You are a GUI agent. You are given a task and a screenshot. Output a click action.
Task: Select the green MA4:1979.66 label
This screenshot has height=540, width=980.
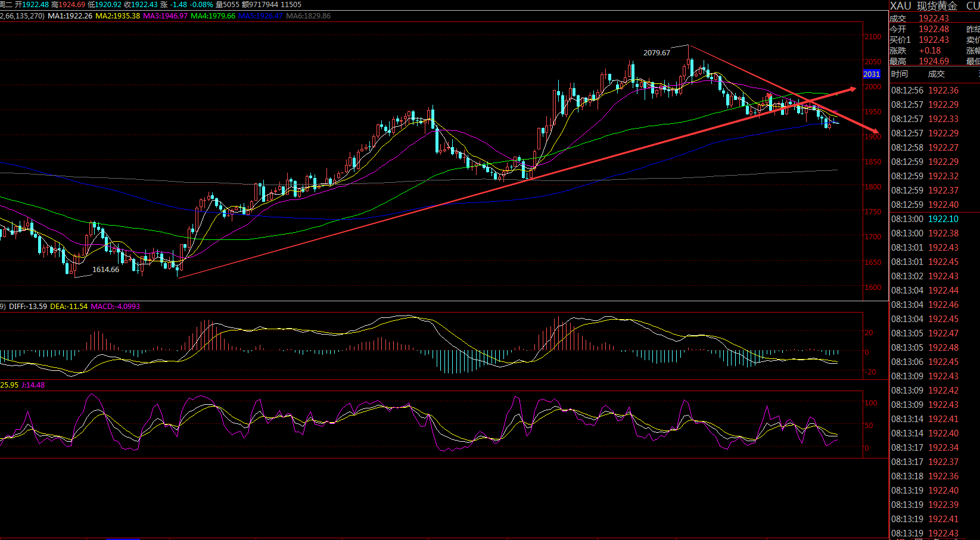213,16
